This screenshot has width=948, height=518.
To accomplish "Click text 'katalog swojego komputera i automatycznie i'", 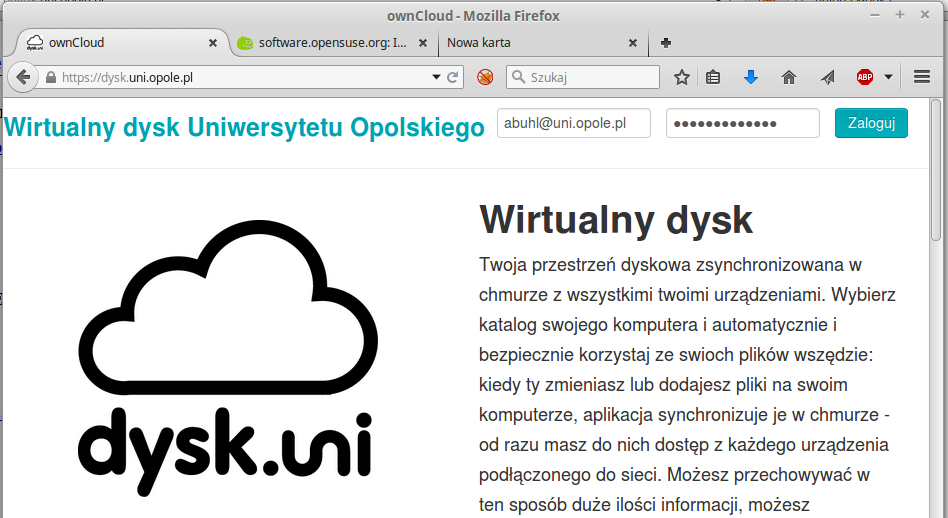I will coord(658,325).
